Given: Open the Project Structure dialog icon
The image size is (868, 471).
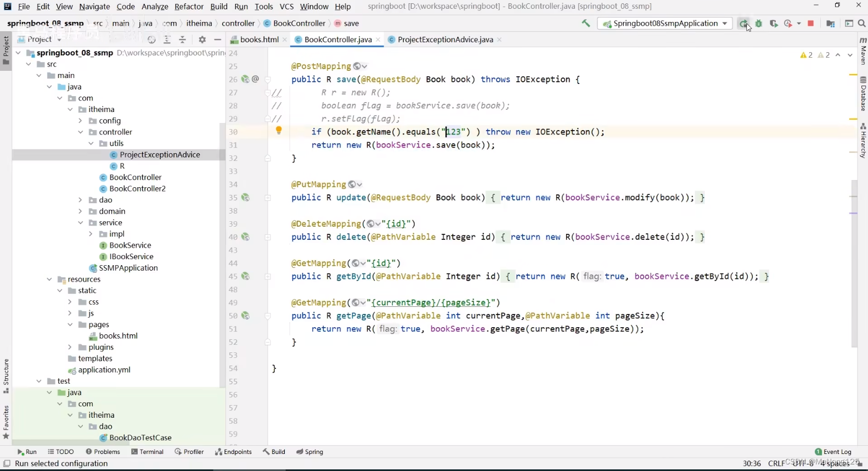Looking at the screenshot, I should 831,24.
